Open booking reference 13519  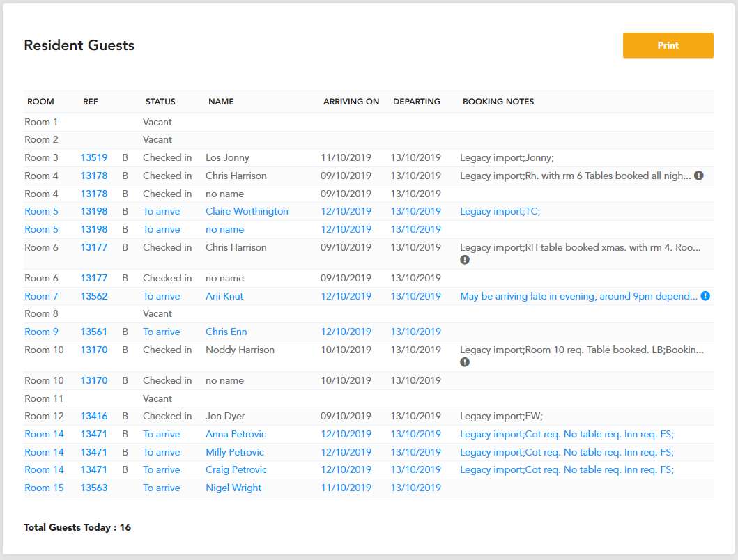point(93,157)
